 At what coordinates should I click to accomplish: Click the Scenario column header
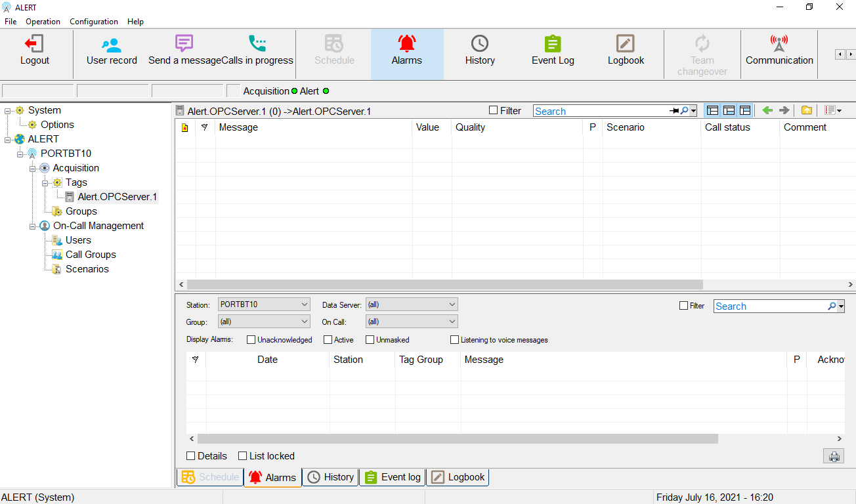(625, 127)
